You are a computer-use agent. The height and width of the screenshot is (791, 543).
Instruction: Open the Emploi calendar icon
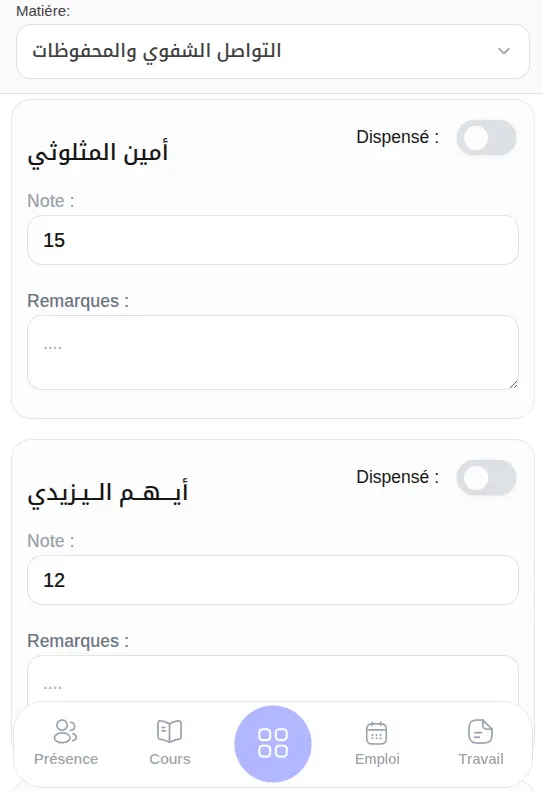[376, 732]
